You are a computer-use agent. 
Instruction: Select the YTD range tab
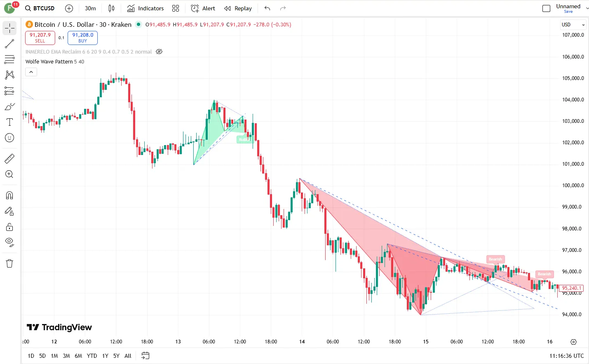[x=92, y=356]
